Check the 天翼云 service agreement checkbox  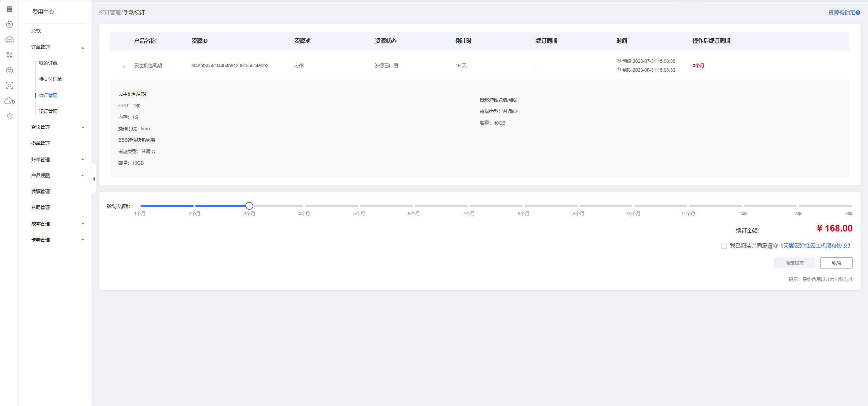coord(724,246)
